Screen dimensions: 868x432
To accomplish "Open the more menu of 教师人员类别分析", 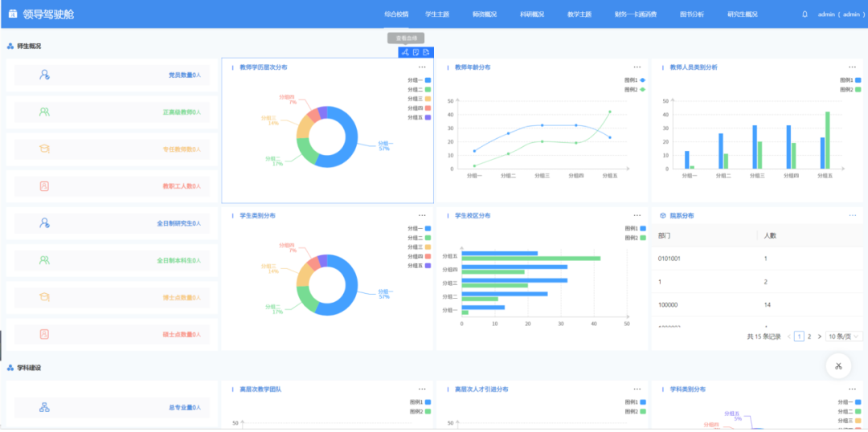I will click(x=853, y=67).
